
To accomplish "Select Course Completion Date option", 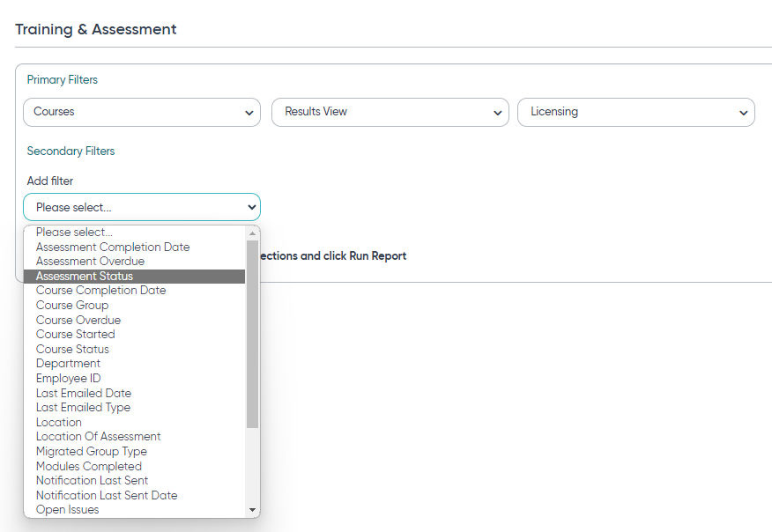I will point(135,291).
